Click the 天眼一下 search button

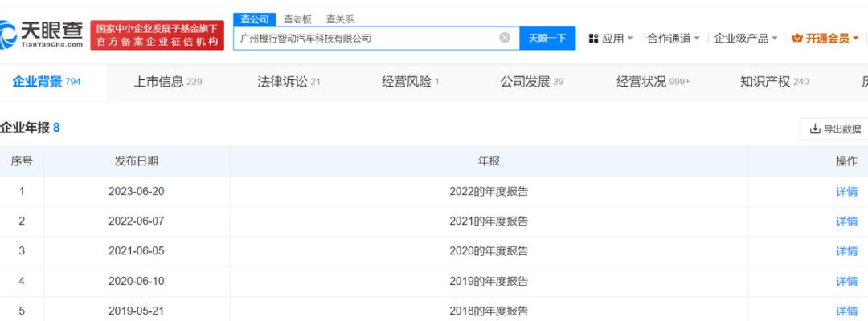click(547, 39)
